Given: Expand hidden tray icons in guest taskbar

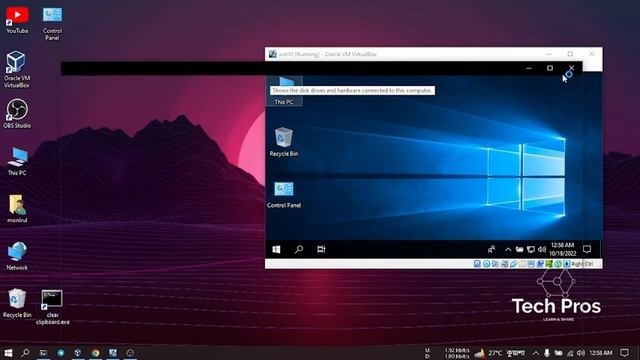Looking at the screenshot, I should [x=508, y=249].
